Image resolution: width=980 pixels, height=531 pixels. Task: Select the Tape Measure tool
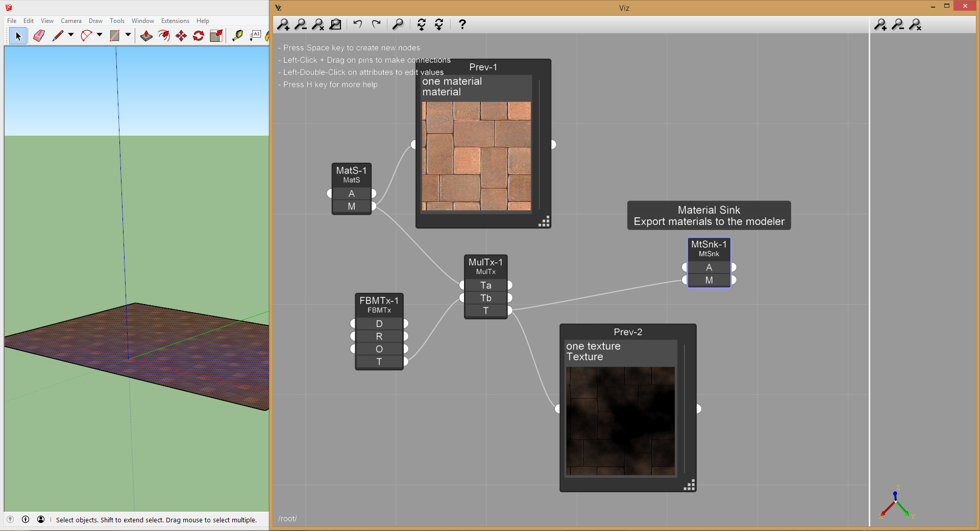pos(237,36)
